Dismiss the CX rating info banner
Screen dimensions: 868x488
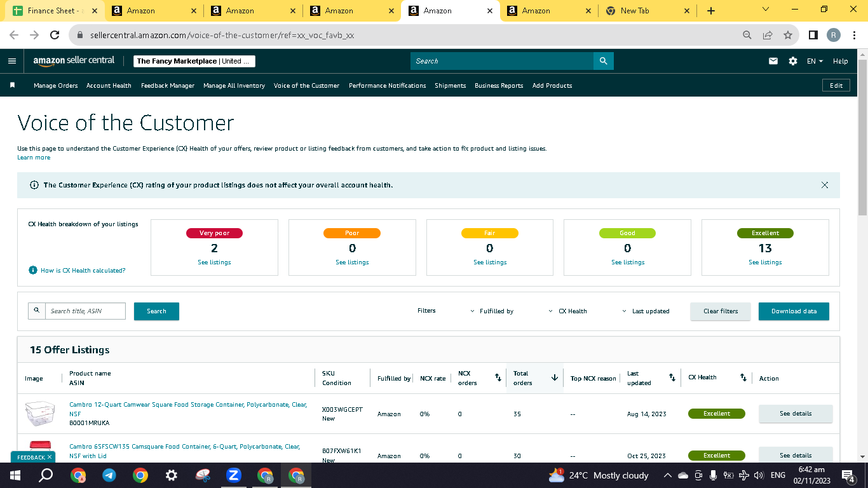825,185
